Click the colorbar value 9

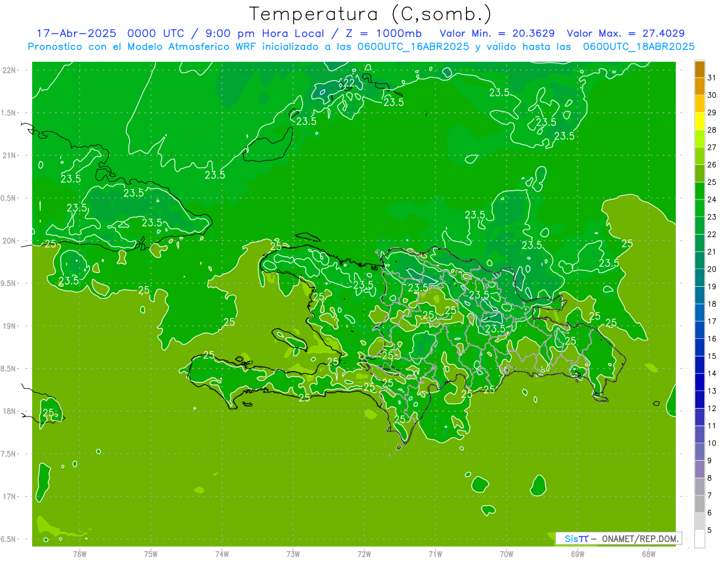pos(710,461)
